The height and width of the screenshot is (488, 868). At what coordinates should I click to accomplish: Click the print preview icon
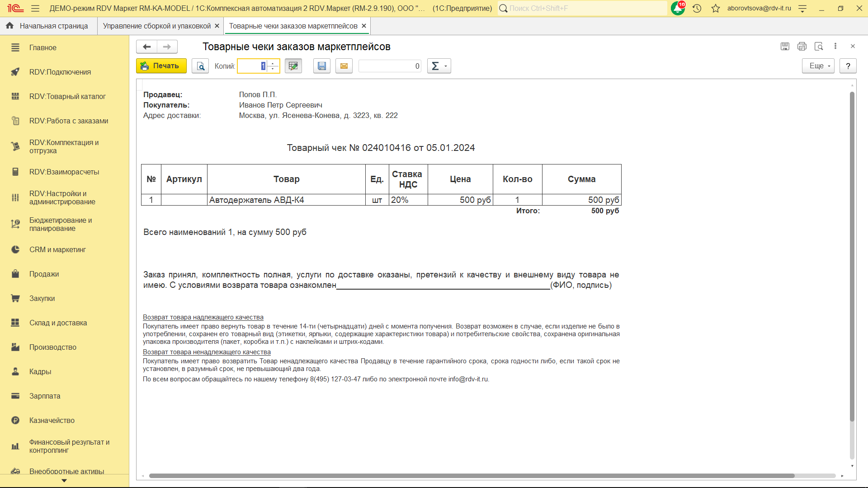[x=200, y=66]
